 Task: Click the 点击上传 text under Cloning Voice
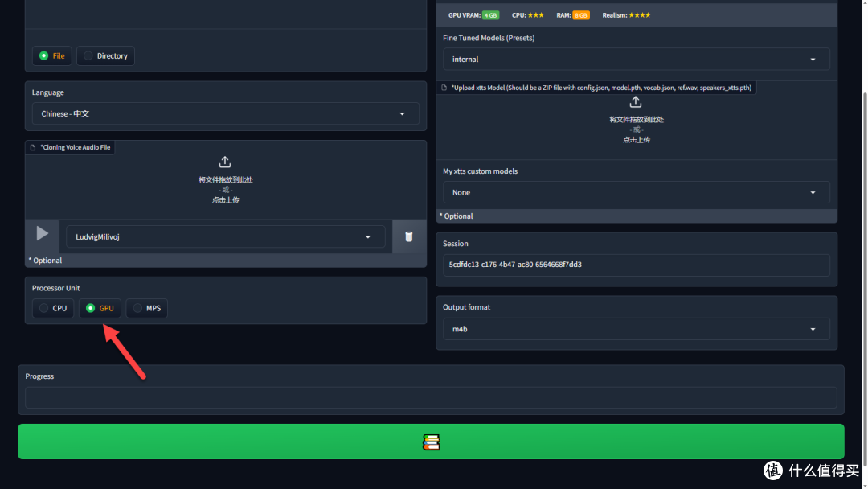[225, 199]
